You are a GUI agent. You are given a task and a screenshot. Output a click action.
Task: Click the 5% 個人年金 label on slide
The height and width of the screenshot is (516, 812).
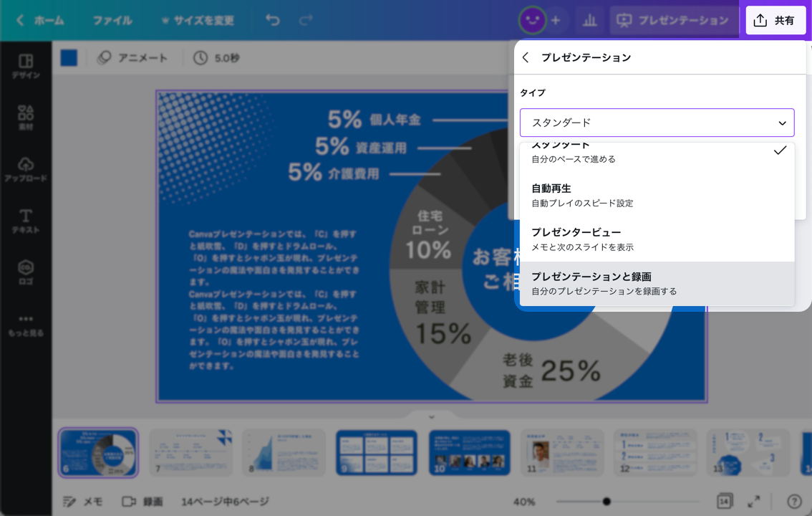[374, 120]
